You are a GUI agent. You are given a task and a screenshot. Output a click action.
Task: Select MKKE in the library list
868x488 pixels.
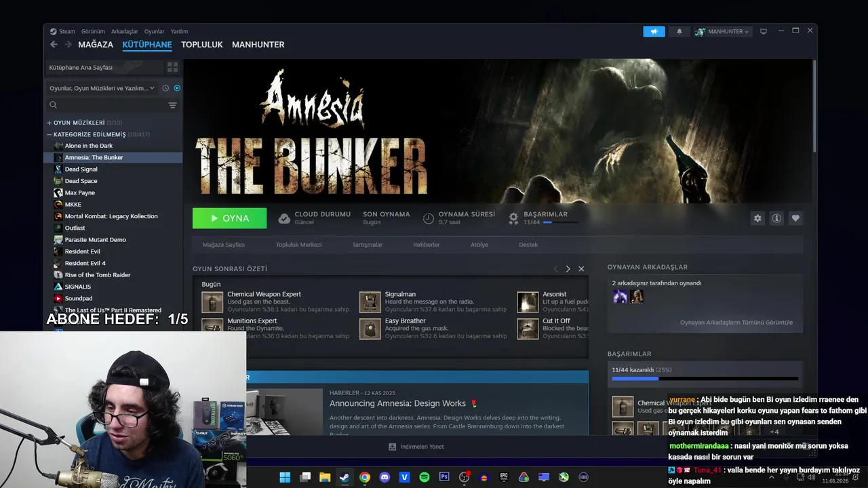tap(73, 205)
